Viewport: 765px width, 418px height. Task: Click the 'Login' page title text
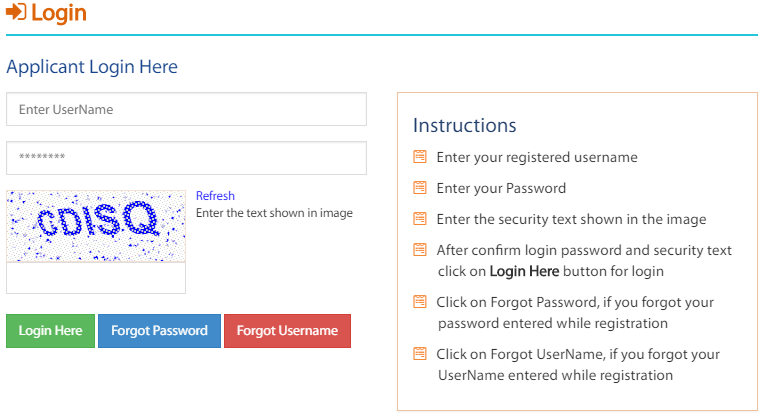click(x=59, y=13)
